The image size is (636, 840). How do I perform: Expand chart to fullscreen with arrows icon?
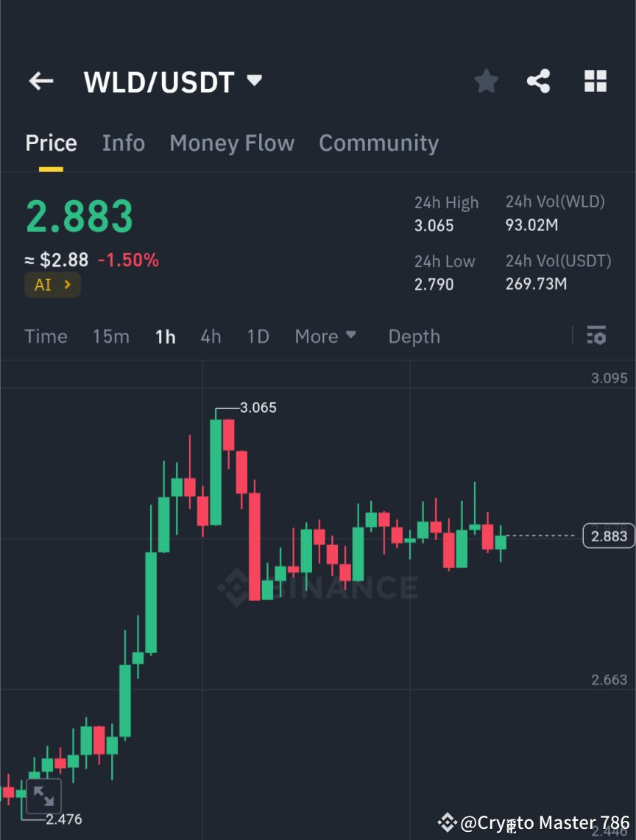(x=43, y=796)
